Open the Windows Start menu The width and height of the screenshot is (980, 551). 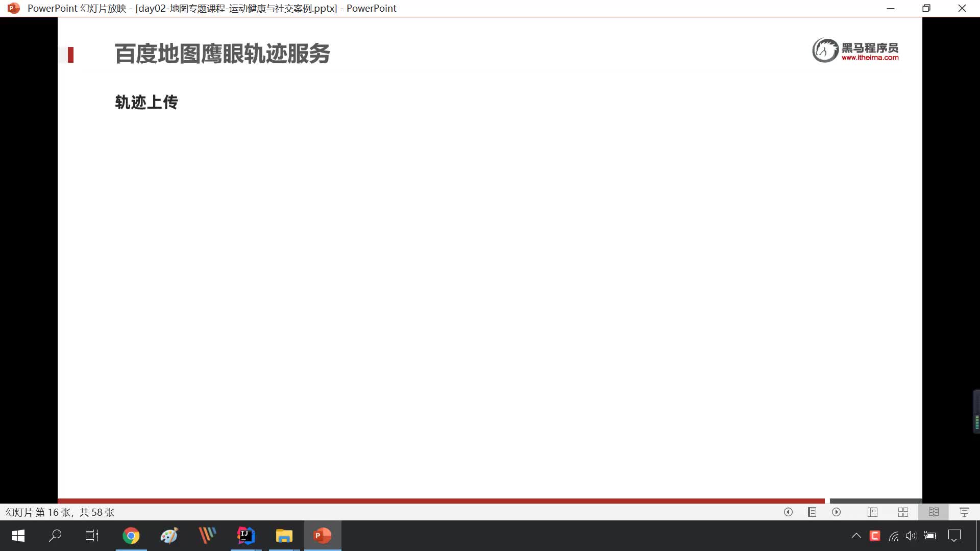point(18,536)
